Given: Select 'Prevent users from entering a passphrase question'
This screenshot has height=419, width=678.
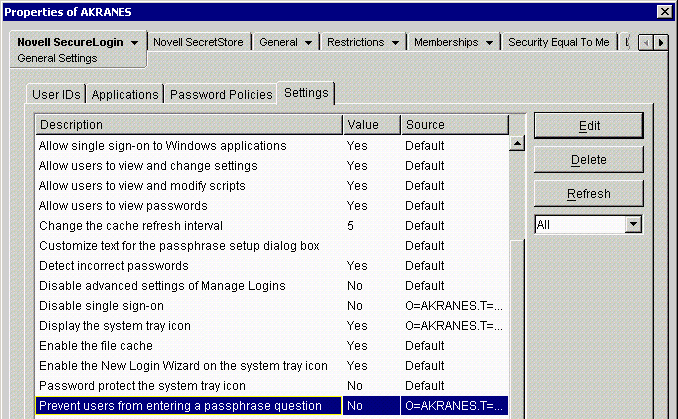Looking at the screenshot, I should point(272,406).
